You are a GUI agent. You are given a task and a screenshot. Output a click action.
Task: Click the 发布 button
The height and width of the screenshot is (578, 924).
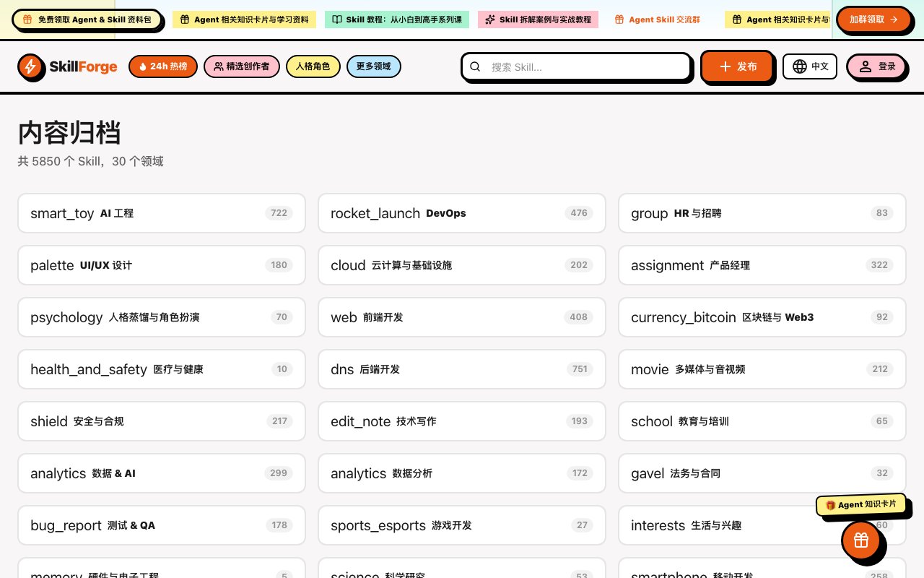[x=737, y=66]
